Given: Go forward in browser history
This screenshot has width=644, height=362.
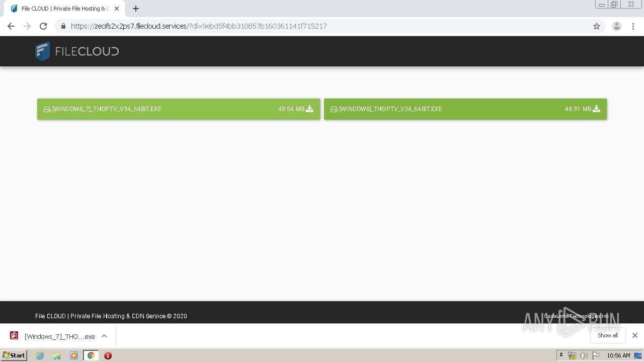Looking at the screenshot, I should pos(27,26).
